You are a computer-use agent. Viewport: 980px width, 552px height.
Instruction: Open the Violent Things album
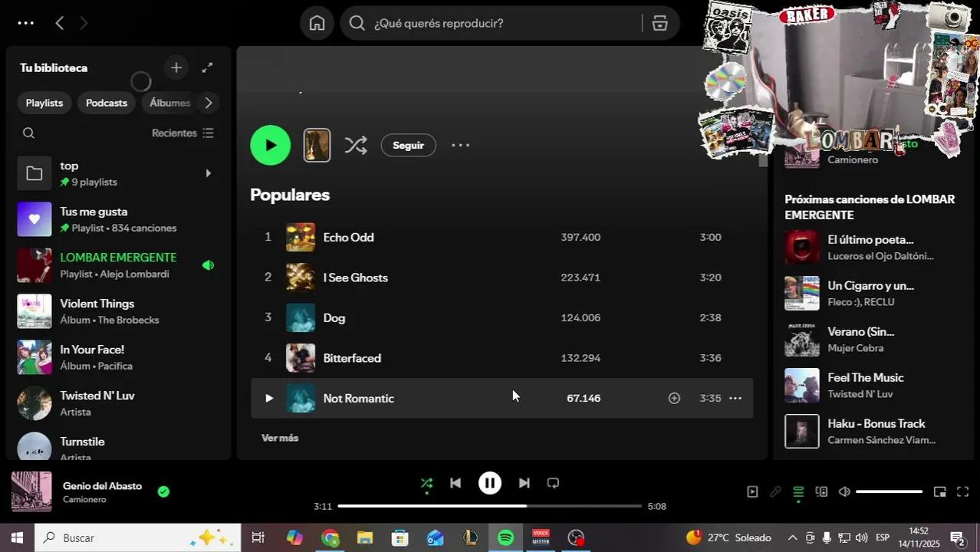click(x=118, y=311)
